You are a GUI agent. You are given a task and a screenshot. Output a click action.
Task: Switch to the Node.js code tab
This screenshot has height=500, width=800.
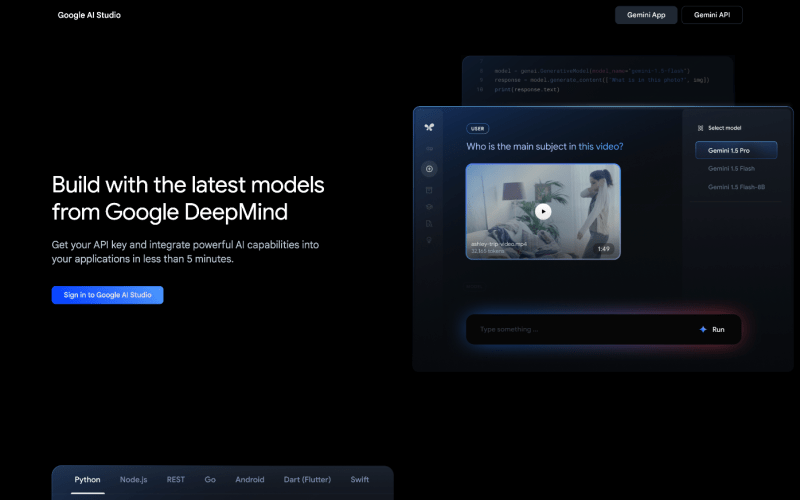pyautogui.click(x=133, y=480)
